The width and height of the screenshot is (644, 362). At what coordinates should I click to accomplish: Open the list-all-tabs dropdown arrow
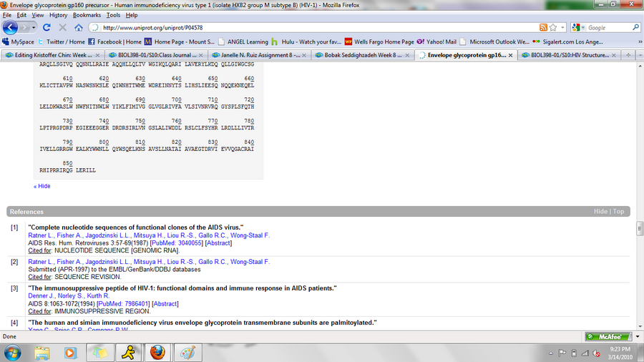pyautogui.click(x=638, y=54)
